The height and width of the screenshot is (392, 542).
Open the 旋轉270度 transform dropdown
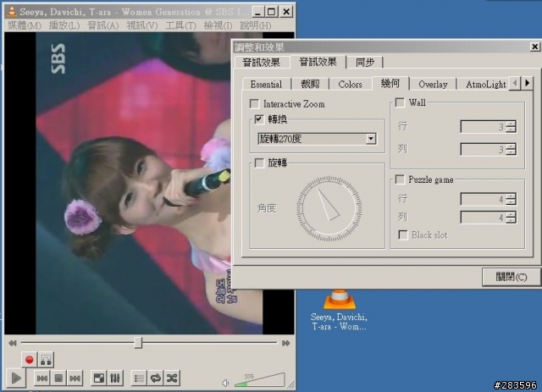point(317,139)
